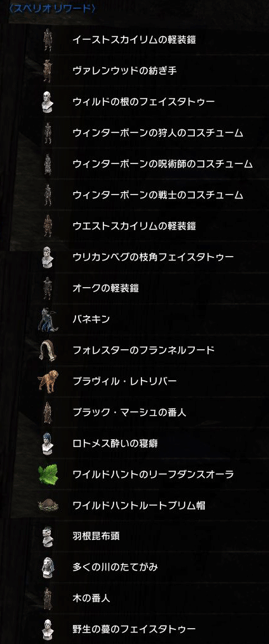This screenshot has width=269, height=644.
Task: Open the 羽根昆布頭 reward entry
Action: 96,536
